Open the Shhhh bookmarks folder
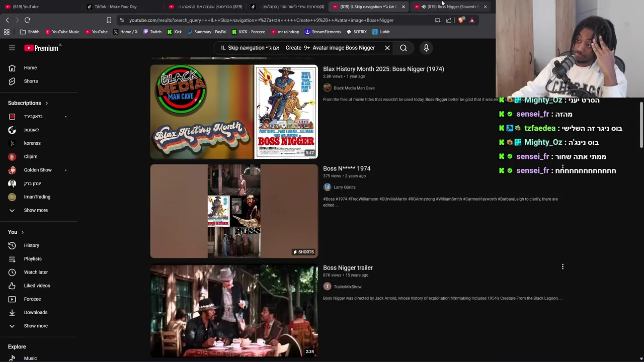 [x=30, y=32]
